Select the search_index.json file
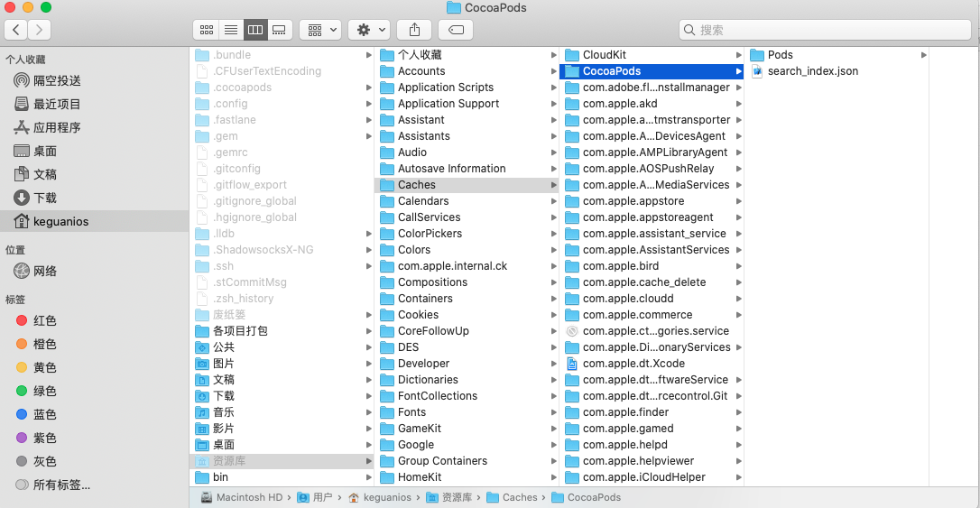980x508 pixels. coord(837,71)
